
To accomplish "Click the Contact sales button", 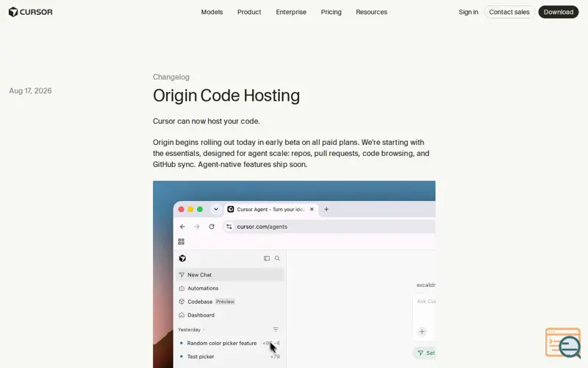I will pyautogui.click(x=509, y=12).
